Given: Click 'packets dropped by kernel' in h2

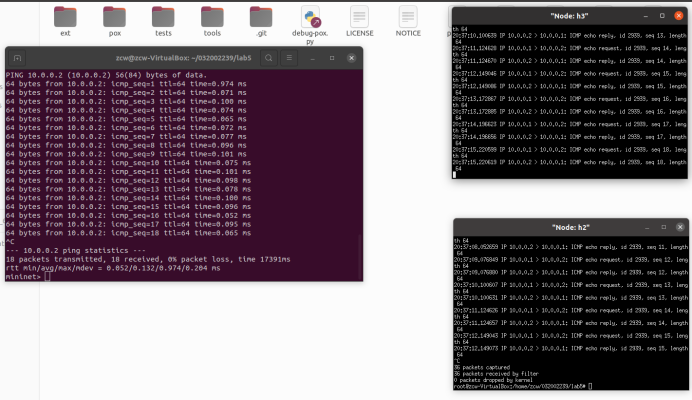Looking at the screenshot, I should point(493,380).
